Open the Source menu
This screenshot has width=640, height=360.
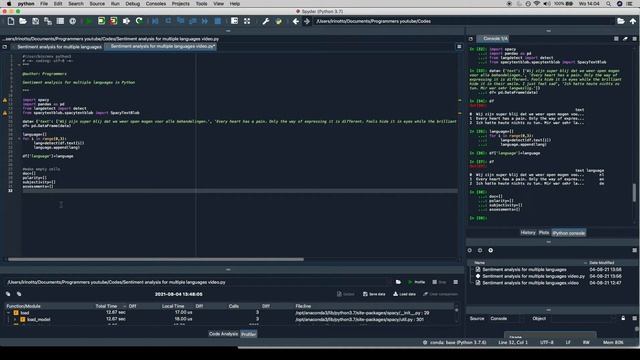(97, 4)
